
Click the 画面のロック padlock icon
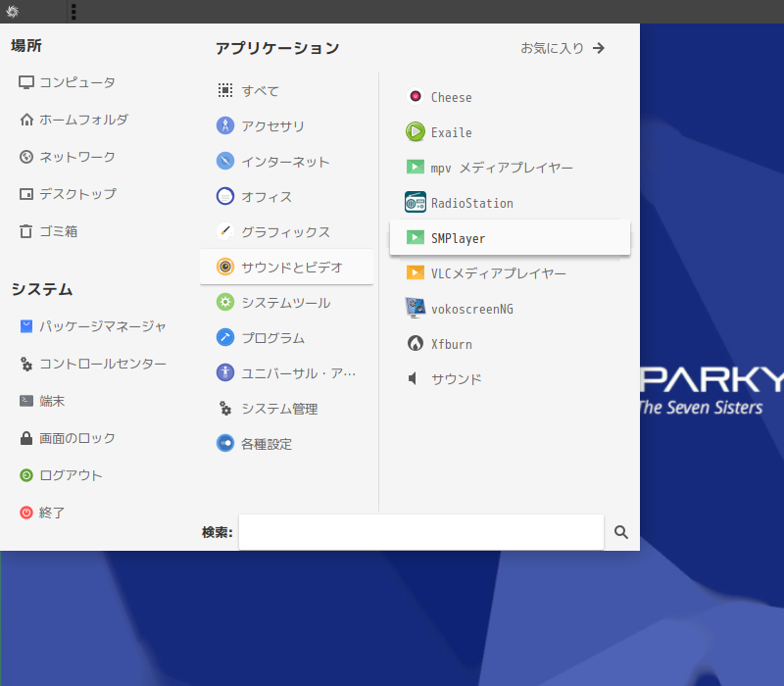click(26, 438)
